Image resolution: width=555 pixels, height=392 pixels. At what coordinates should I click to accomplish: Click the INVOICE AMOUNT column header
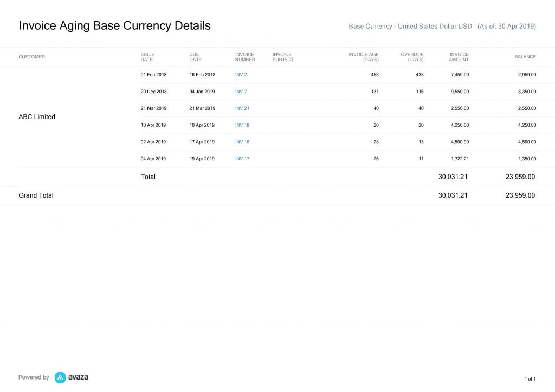coord(459,57)
